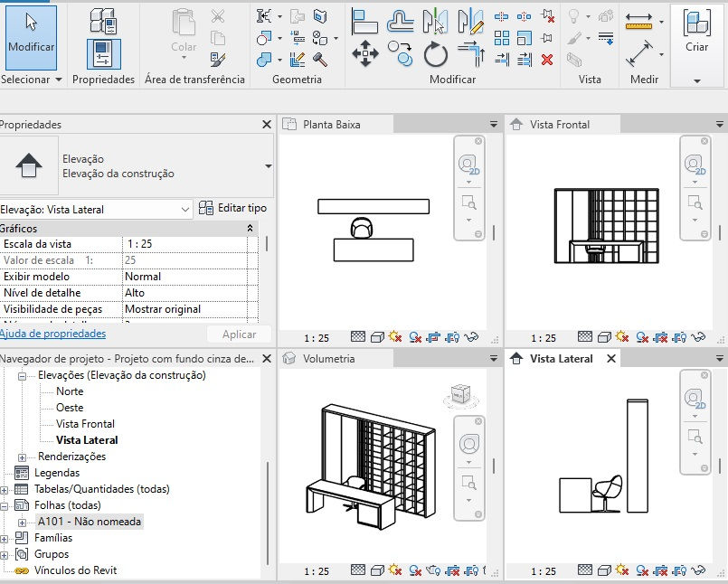Activate the Offset tool
The height and width of the screenshot is (584, 728).
pyautogui.click(x=401, y=22)
